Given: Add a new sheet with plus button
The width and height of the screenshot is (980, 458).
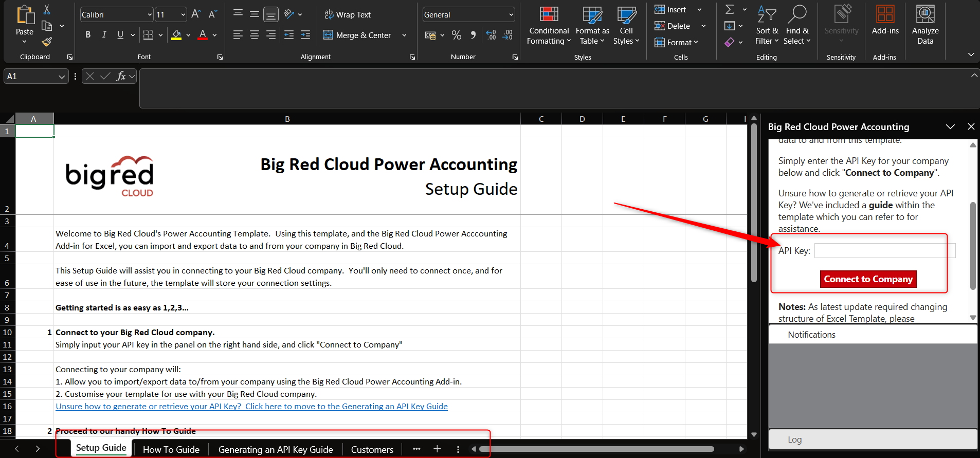Looking at the screenshot, I should [437, 449].
